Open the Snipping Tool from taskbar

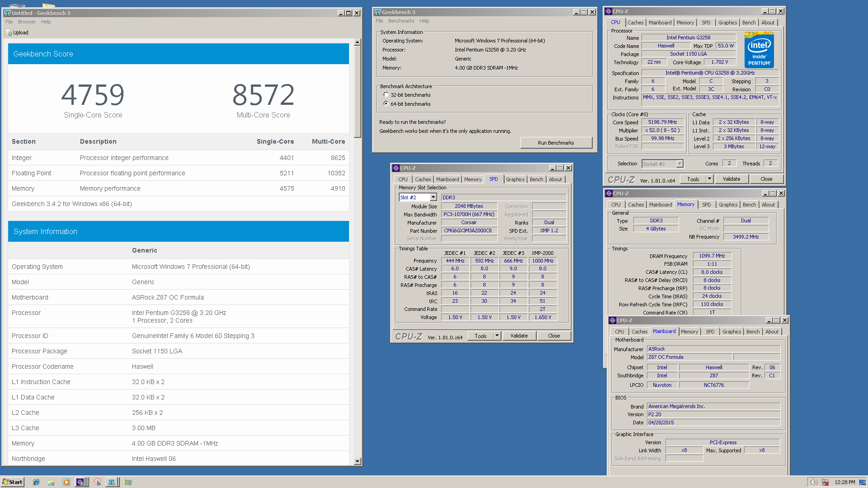click(97, 482)
